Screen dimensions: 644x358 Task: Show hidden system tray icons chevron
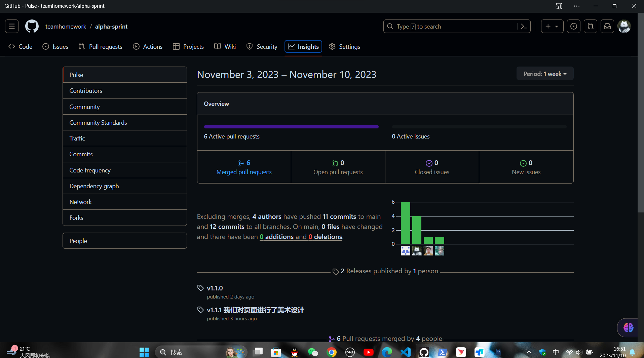pos(529,352)
